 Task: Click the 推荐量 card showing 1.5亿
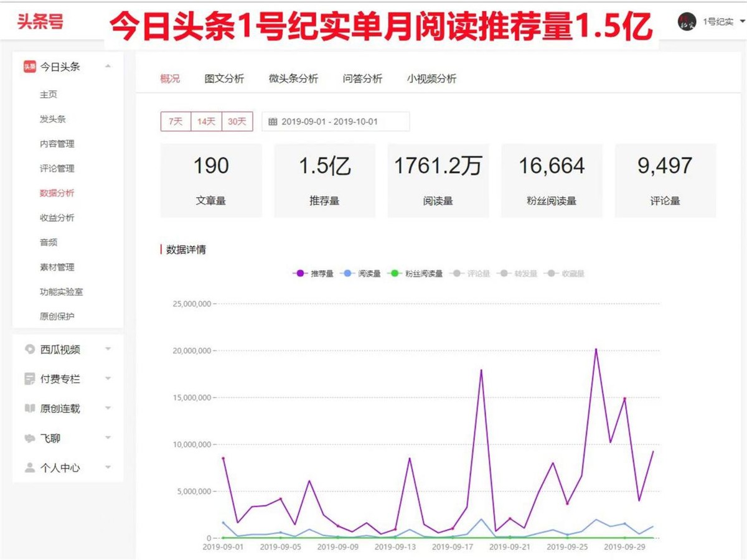pos(324,180)
